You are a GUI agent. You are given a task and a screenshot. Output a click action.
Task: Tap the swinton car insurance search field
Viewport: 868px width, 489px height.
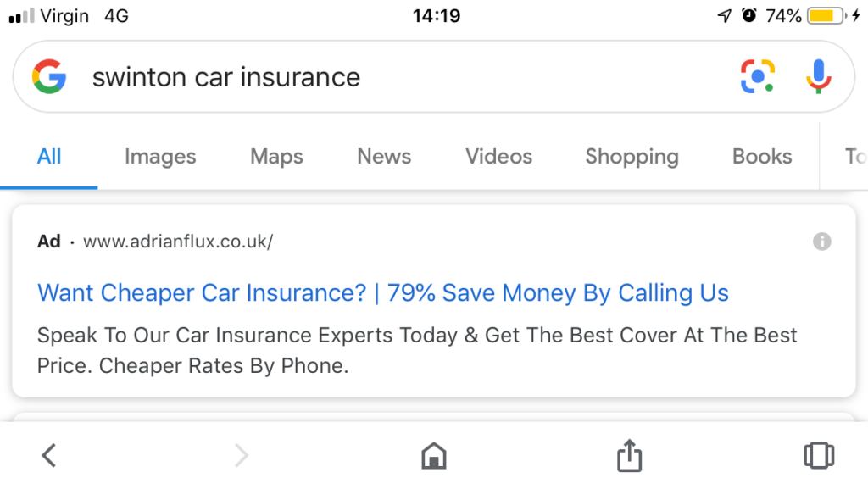pyautogui.click(x=381, y=77)
